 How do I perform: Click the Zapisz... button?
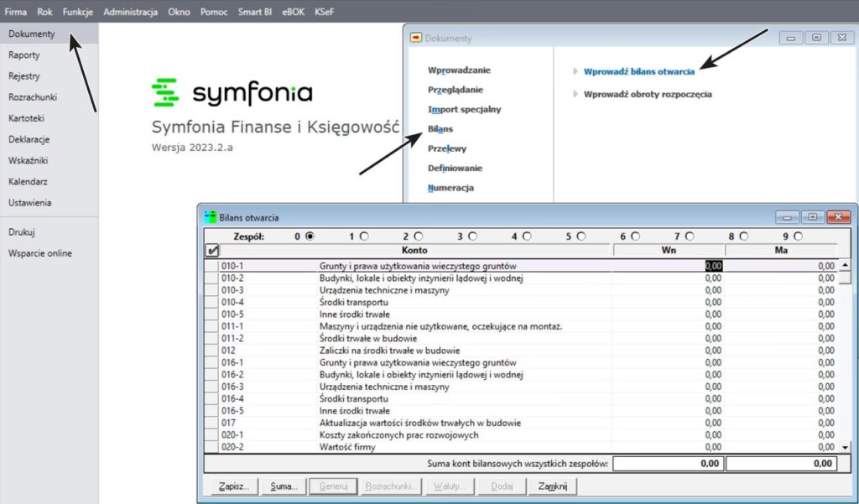point(231,486)
